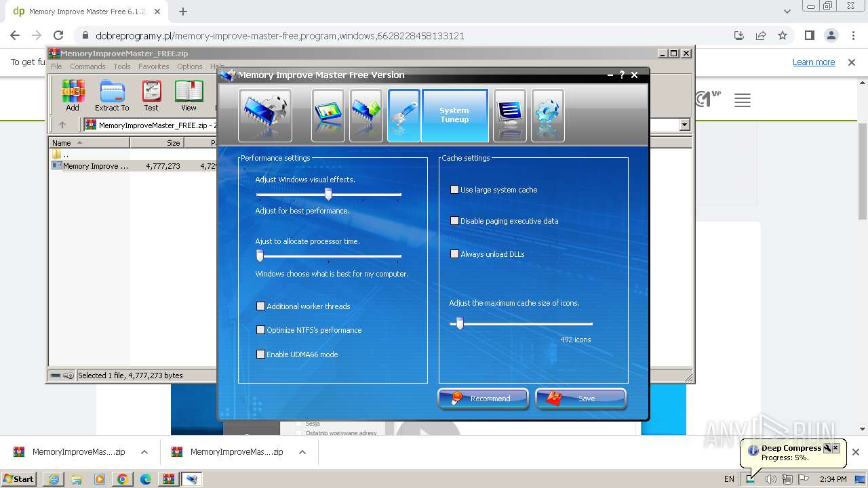Screen dimensions: 868x488
Task: Sort WinRAR list by Size column
Action: click(157, 143)
